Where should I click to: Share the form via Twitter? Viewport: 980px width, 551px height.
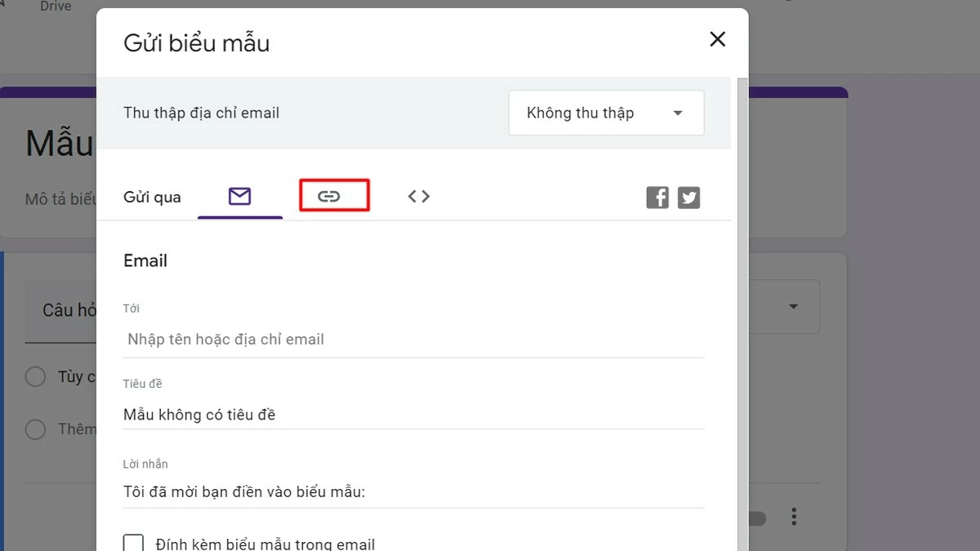688,197
